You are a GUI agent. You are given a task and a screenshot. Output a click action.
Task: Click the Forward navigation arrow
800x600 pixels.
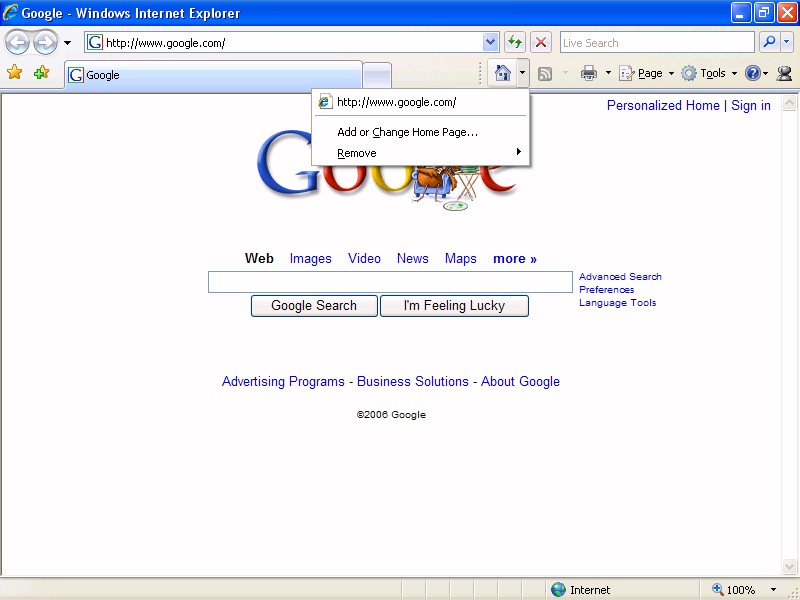[45, 42]
